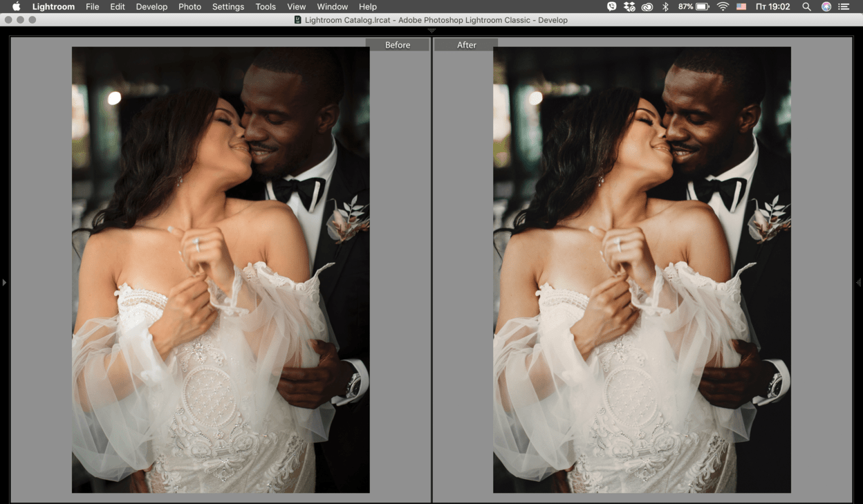Expand the hidden top module panel
Screen dimensions: 863x504
click(x=431, y=31)
